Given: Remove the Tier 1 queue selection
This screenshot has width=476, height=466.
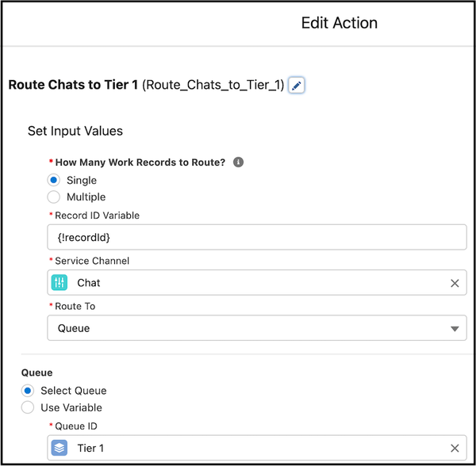Looking at the screenshot, I should coord(455,448).
